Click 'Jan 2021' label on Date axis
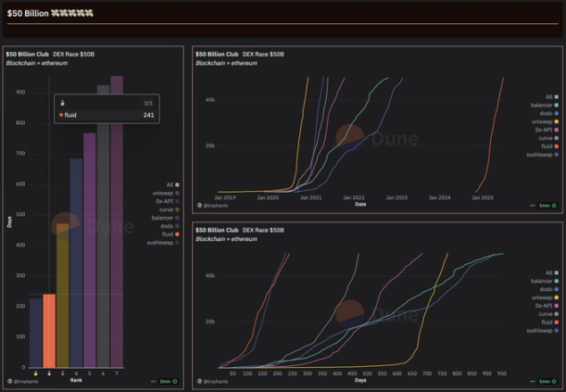566x392 pixels. point(310,197)
